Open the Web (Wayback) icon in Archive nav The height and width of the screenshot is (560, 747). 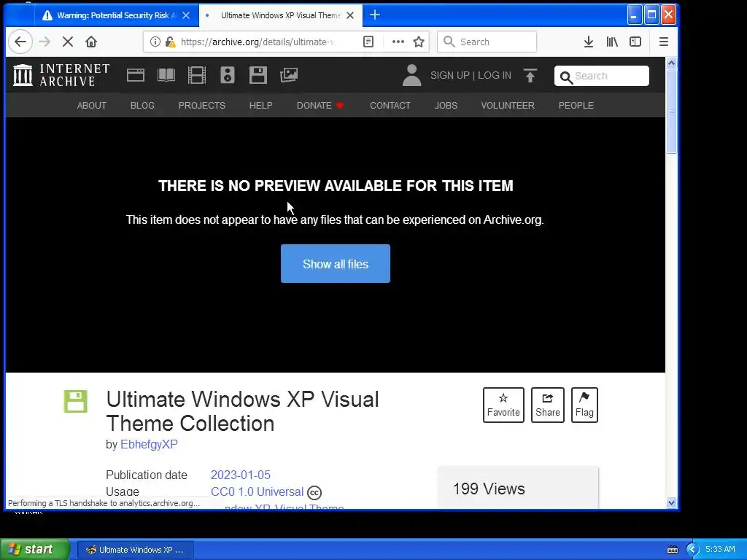(x=135, y=75)
